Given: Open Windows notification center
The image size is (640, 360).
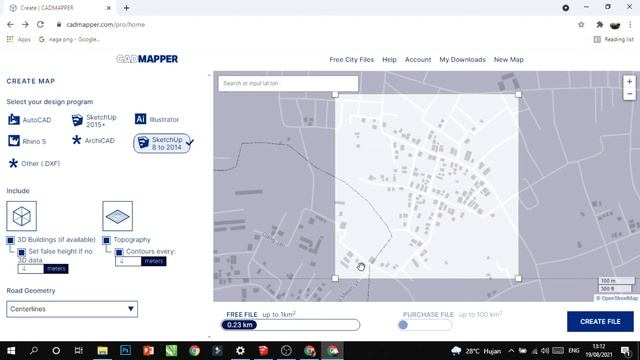Looking at the screenshot, I should point(626,351).
